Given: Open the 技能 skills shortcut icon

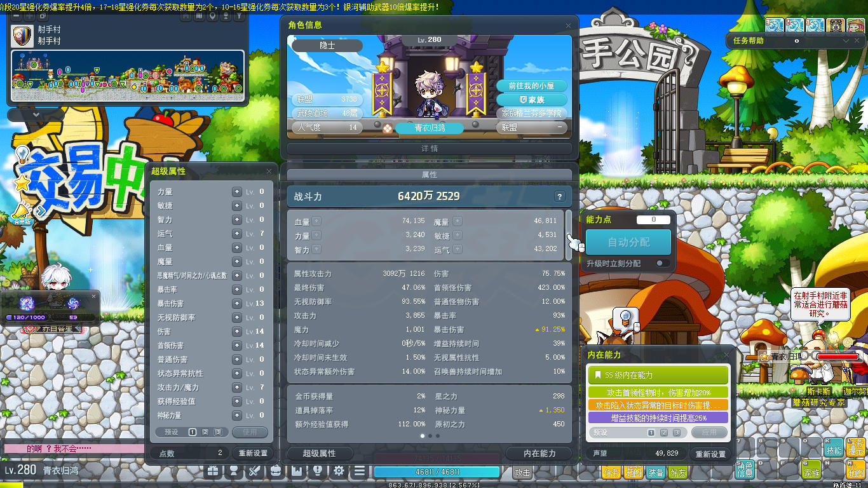Looking at the screenshot, I should point(834,449).
